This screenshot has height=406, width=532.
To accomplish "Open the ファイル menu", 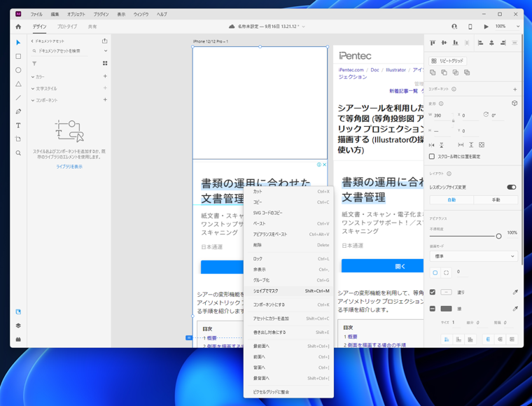I will pos(36,14).
